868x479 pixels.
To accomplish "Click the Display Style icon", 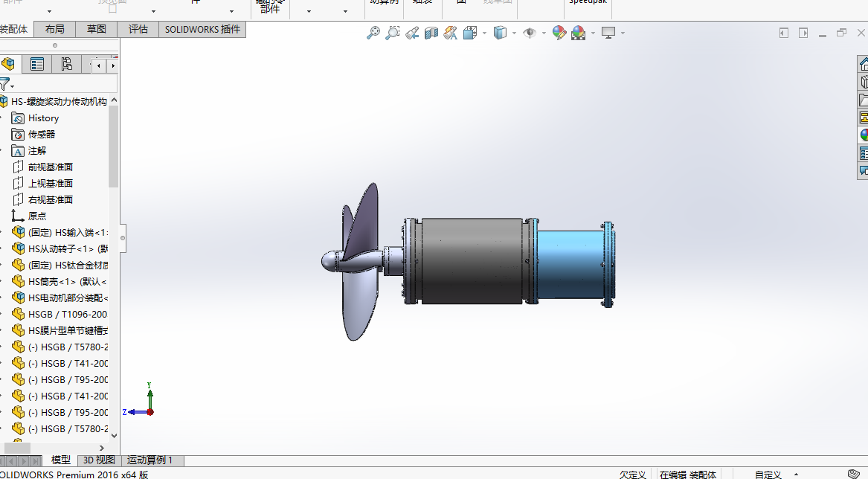I will click(x=500, y=33).
